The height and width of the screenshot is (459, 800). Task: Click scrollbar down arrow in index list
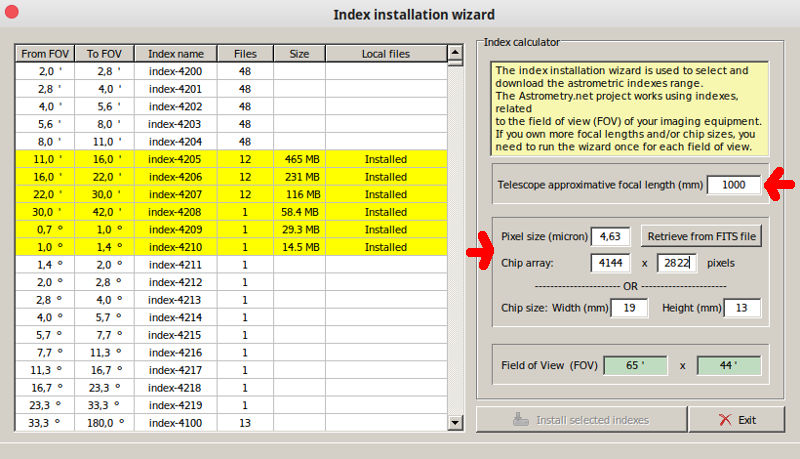[x=455, y=426]
